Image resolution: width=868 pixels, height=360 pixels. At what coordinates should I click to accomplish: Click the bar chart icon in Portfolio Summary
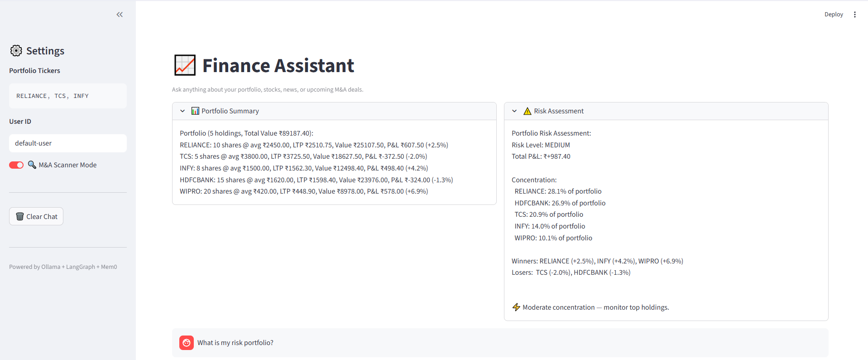pos(195,111)
